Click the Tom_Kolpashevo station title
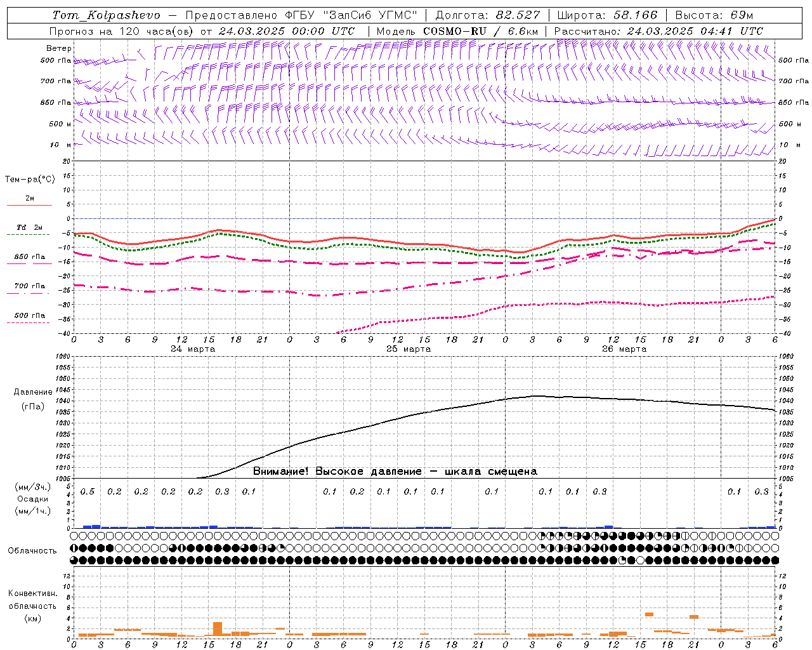The height and width of the screenshot is (650, 812). pos(106,15)
